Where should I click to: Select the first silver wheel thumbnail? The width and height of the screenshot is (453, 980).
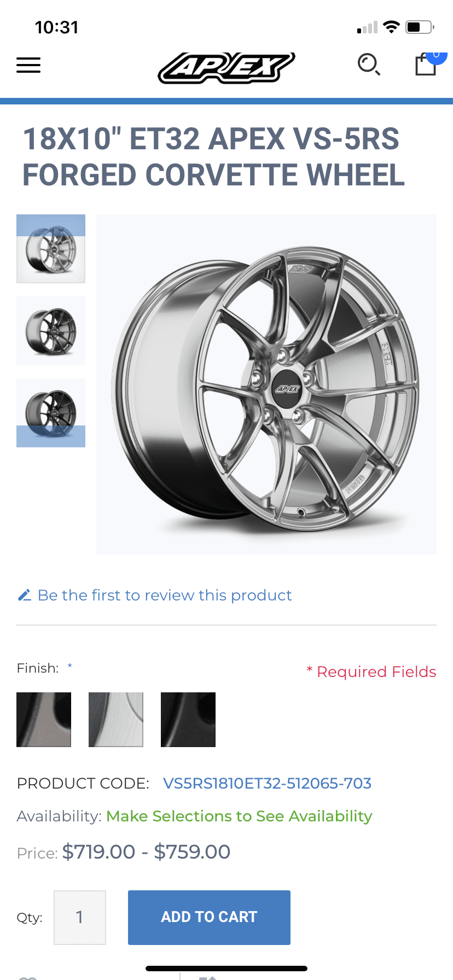(x=51, y=249)
